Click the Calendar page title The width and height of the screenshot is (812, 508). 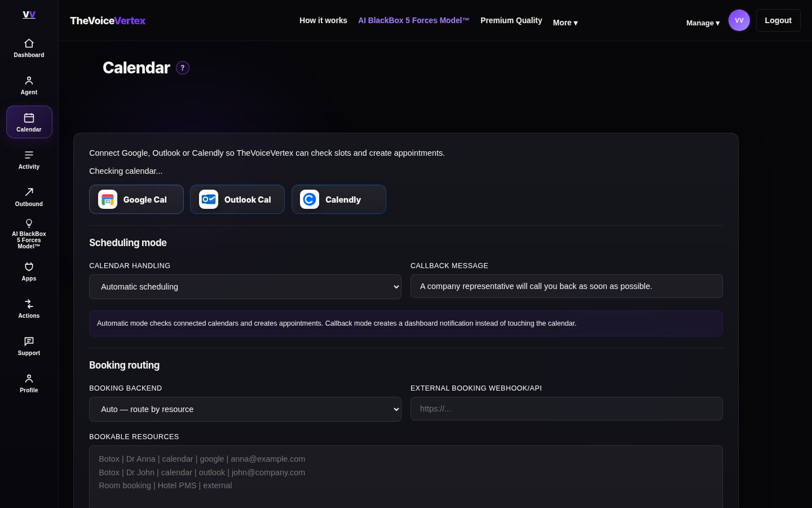click(136, 68)
